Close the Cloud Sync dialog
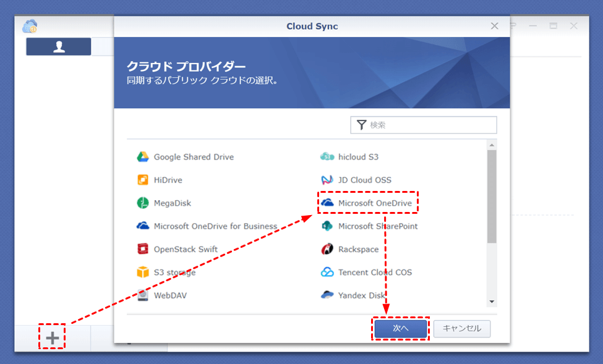The image size is (603, 364). 495,26
